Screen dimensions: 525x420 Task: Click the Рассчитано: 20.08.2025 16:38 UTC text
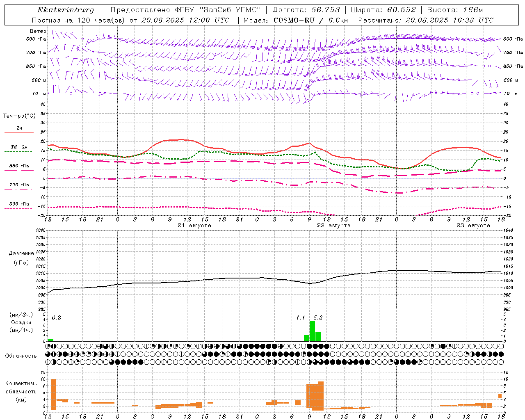point(426,20)
